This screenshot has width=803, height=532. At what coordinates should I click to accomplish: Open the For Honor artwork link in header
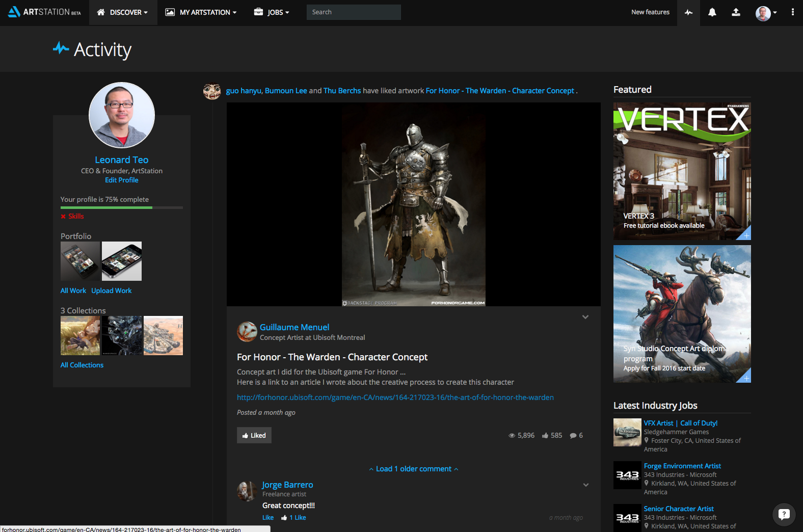500,91
